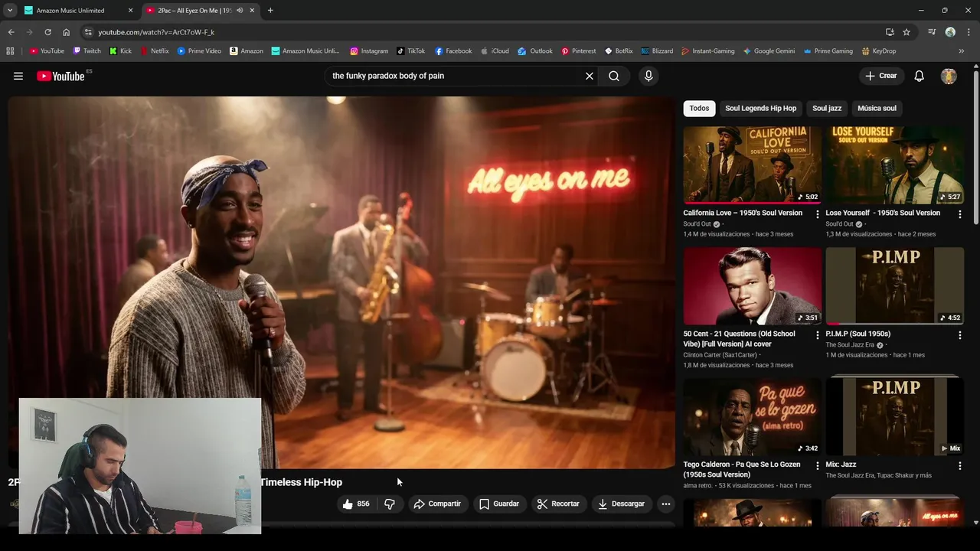Viewport: 980px width, 551px height.
Task: Open the Prime Video bookmark
Action: 199,51
